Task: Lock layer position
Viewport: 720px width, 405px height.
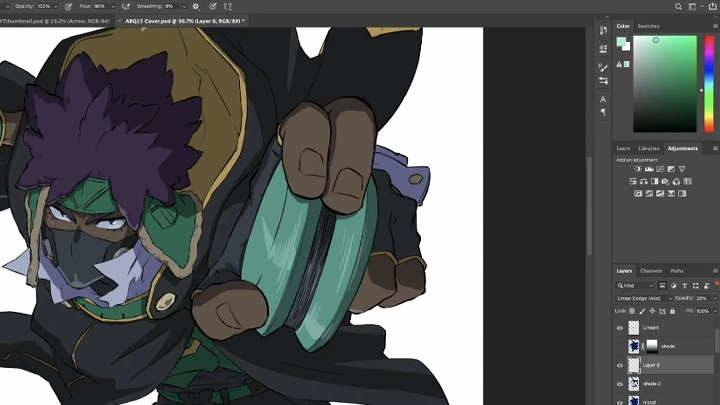Action: (x=652, y=311)
